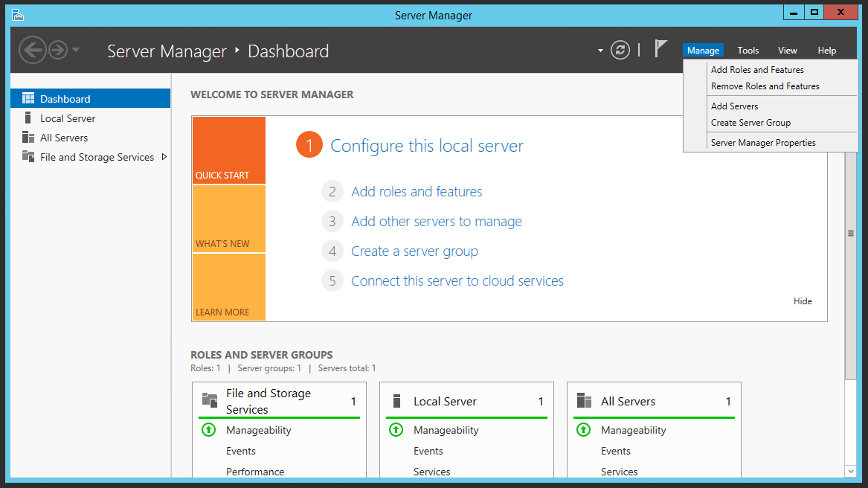Choose Server Manager Properties from Manage menu
Viewport: 868px width, 488px height.
[x=763, y=143]
